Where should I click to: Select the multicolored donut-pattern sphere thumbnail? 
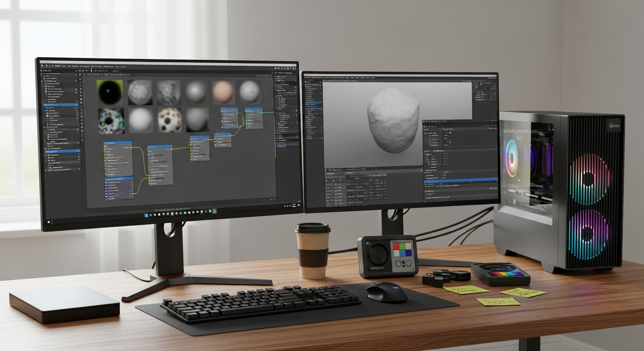pos(111,121)
